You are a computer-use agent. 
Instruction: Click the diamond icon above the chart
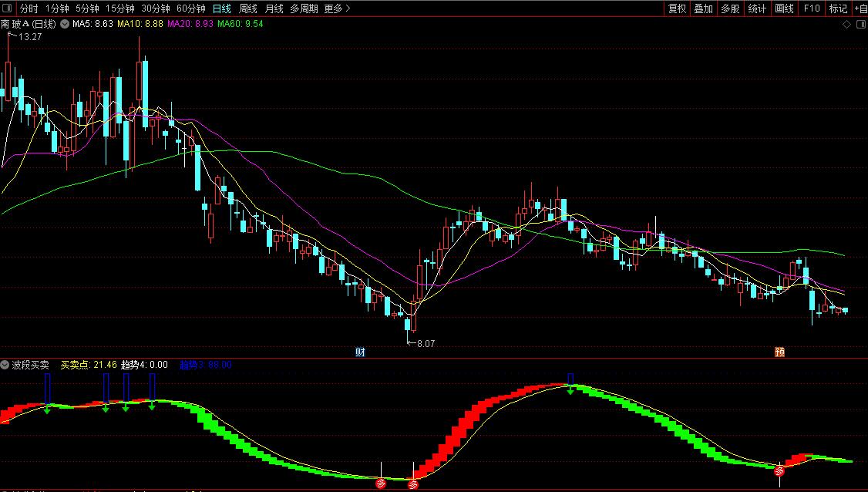point(846,25)
